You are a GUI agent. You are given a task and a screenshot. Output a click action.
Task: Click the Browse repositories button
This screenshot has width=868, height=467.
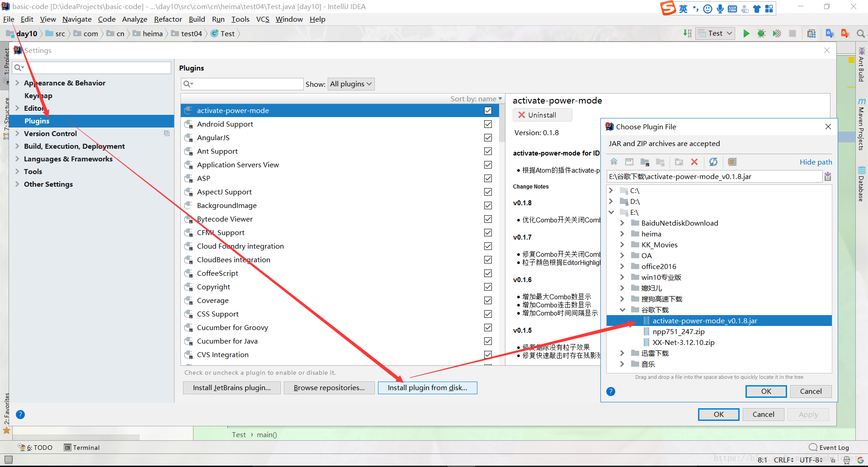pos(329,387)
